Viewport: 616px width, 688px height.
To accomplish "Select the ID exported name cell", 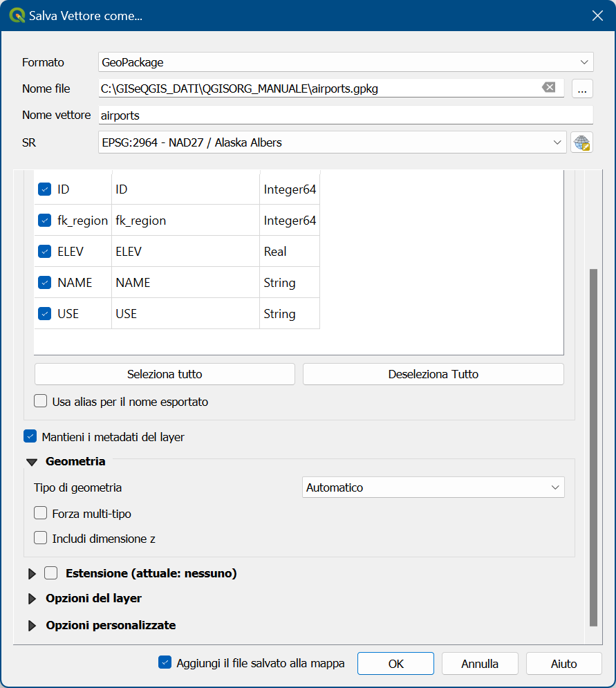I will click(x=185, y=189).
